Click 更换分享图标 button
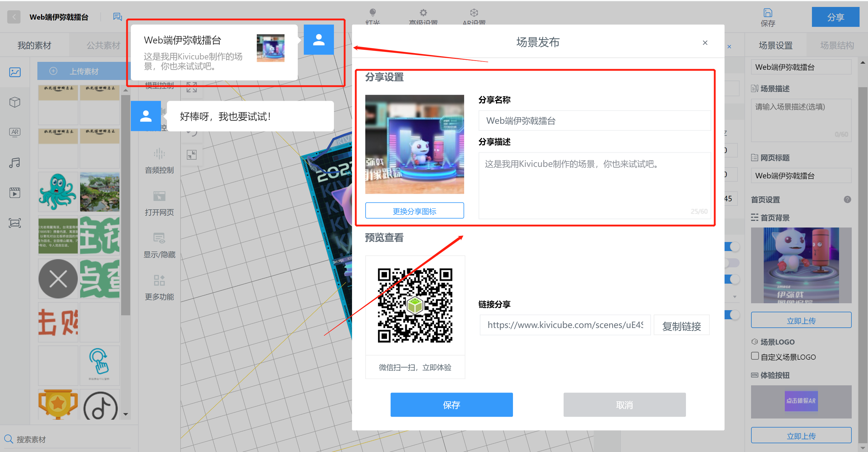Screen dimensions: 868x452 (x=414, y=211)
